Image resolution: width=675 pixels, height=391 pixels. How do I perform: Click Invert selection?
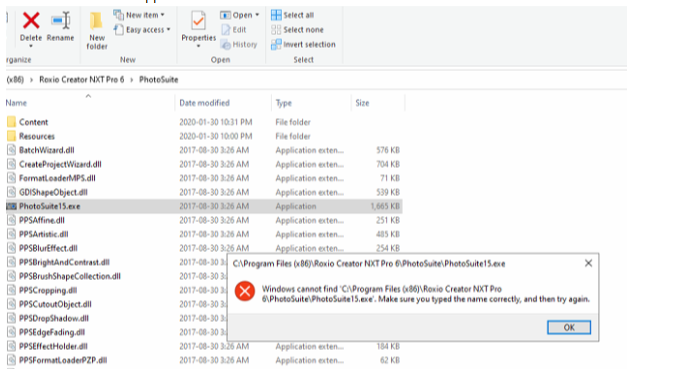[x=303, y=44]
